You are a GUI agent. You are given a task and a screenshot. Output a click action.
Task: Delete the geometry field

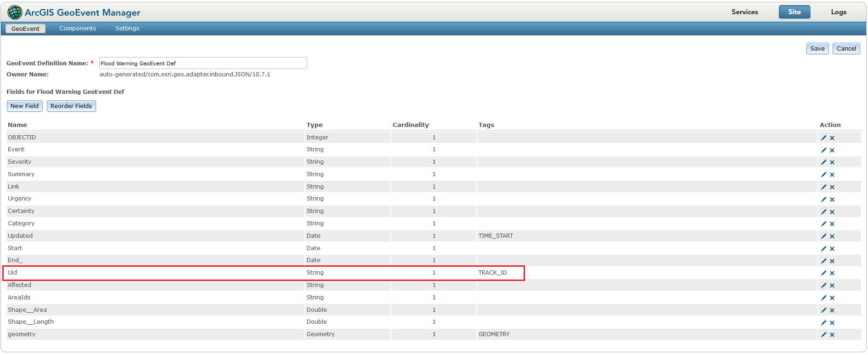[x=832, y=335]
